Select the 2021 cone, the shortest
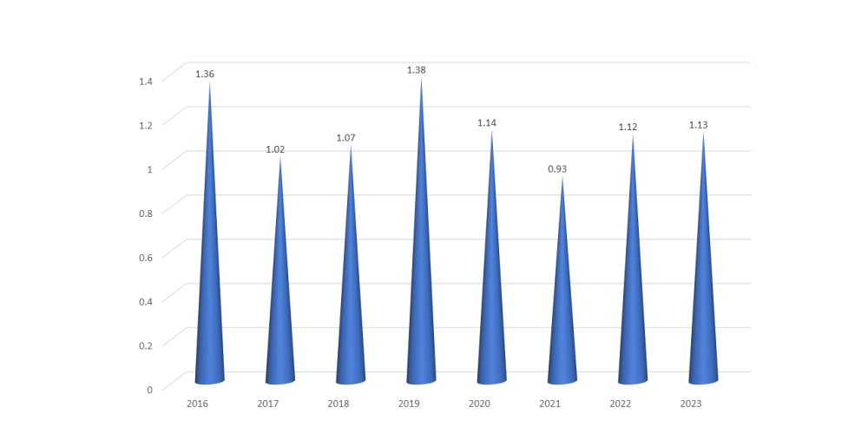 pos(562,321)
